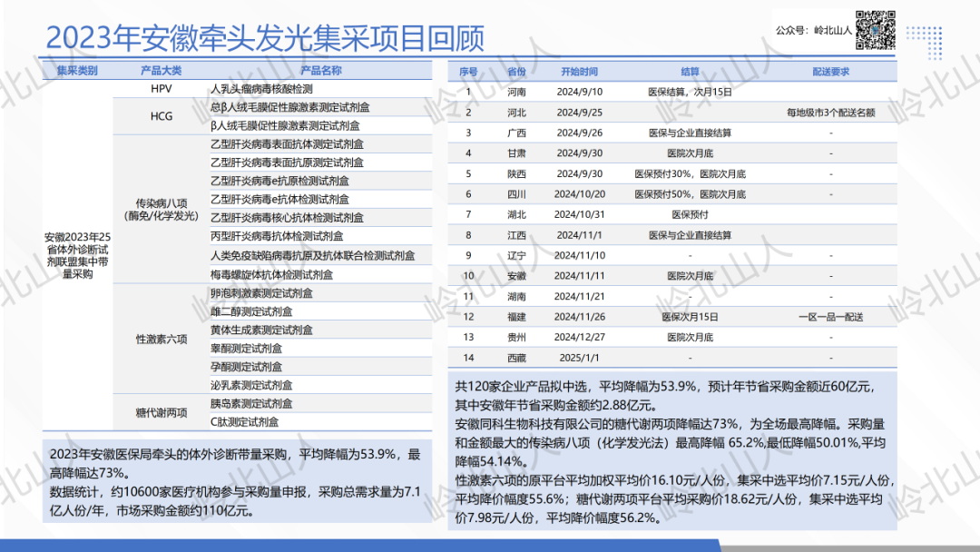Click the 开始时间 column header

pos(579,72)
